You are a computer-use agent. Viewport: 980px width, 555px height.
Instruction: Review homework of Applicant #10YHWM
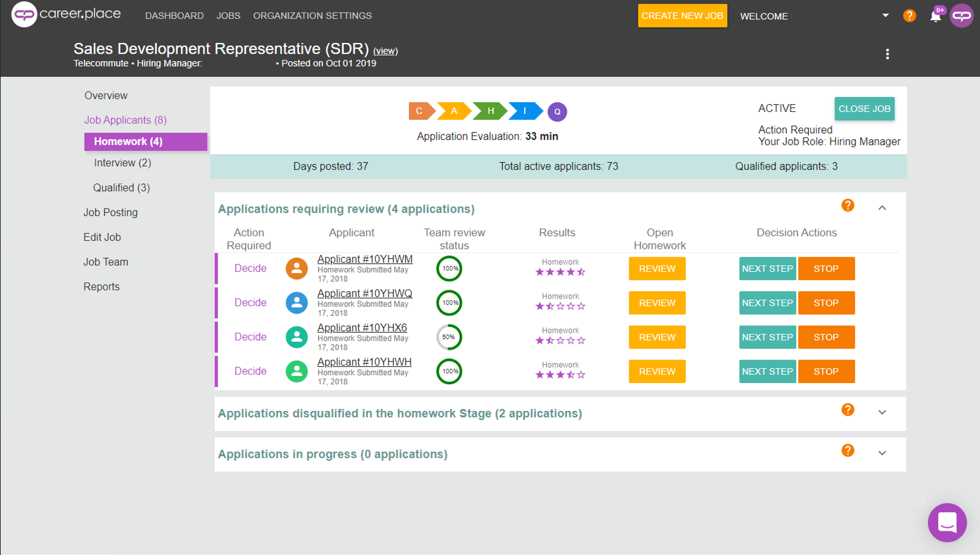(657, 269)
